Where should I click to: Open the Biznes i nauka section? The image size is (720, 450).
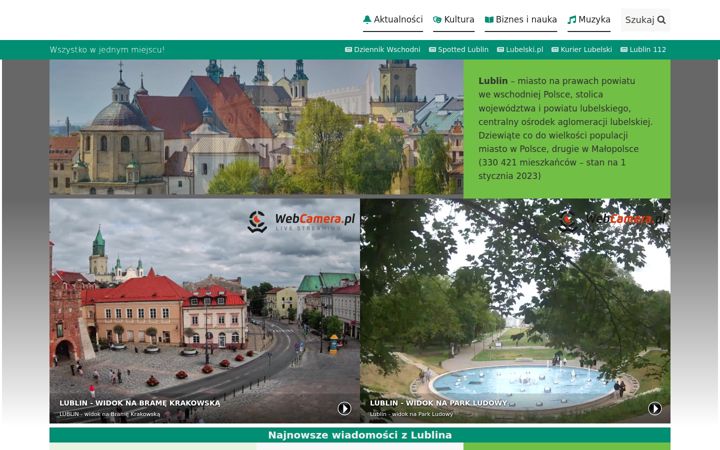click(x=521, y=20)
